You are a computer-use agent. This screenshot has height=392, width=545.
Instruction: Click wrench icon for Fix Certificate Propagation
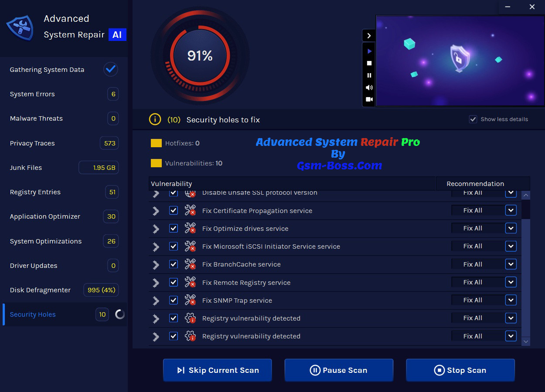coord(190,210)
